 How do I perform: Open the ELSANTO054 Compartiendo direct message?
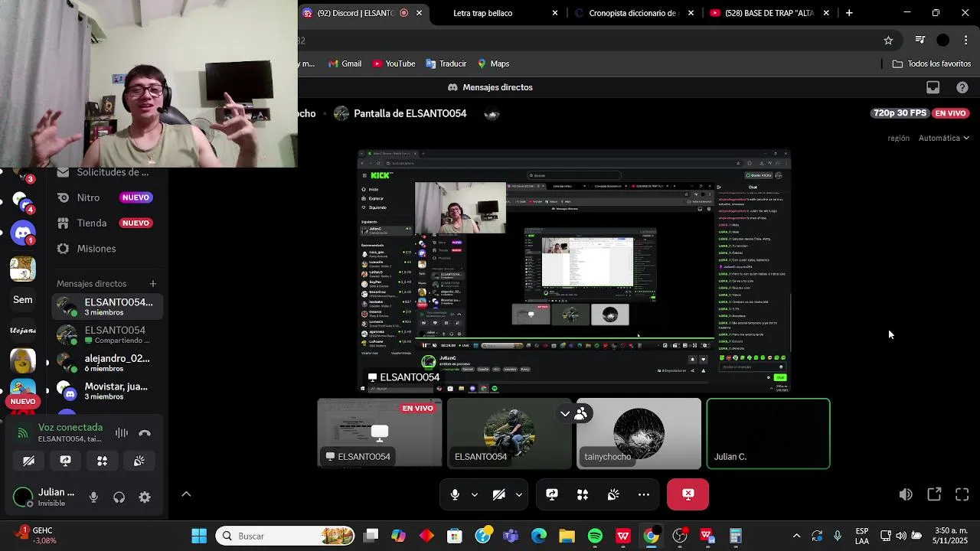click(x=107, y=335)
